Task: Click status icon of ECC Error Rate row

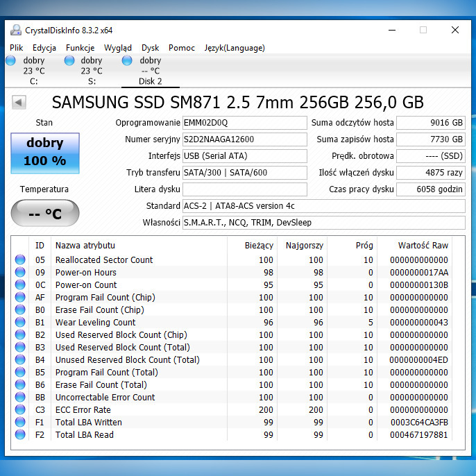Action: [20, 409]
